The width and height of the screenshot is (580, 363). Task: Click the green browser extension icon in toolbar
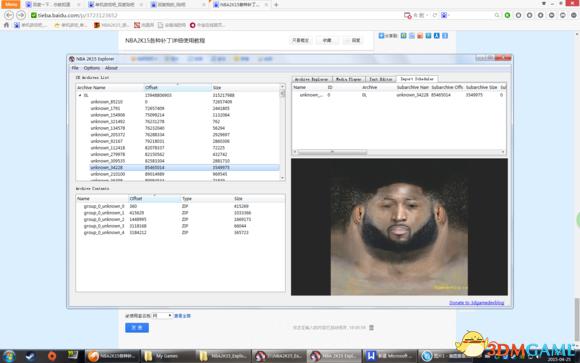508,15
